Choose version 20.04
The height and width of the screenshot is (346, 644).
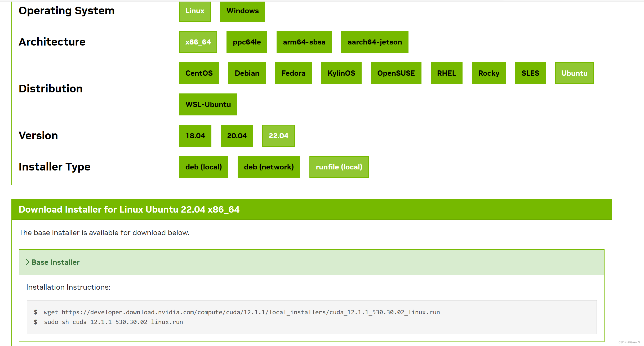click(x=237, y=136)
